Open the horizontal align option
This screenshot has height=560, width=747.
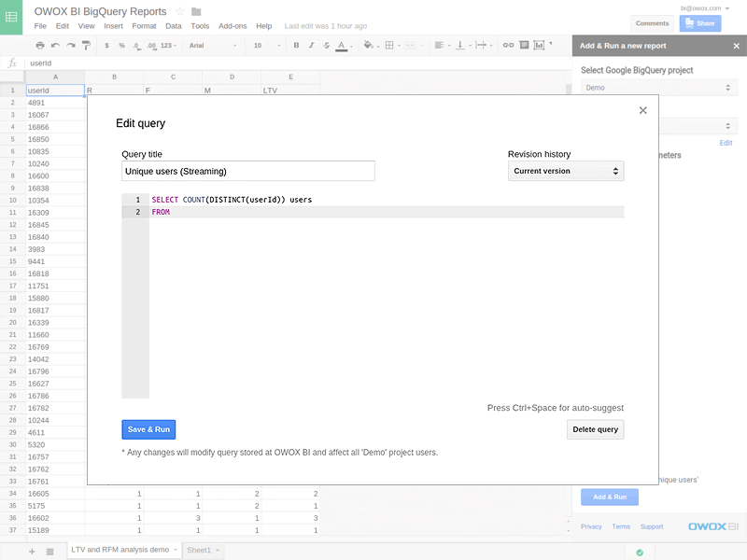point(439,45)
